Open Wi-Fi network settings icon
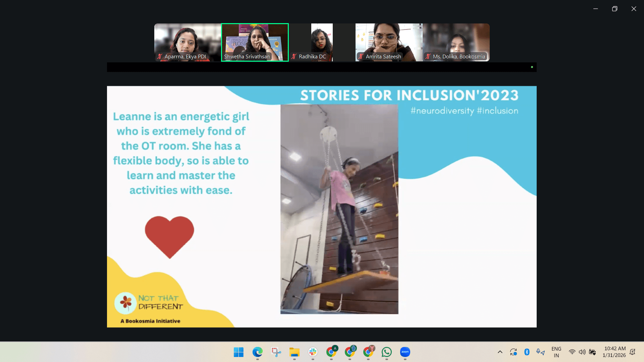644x362 pixels. pyautogui.click(x=572, y=352)
